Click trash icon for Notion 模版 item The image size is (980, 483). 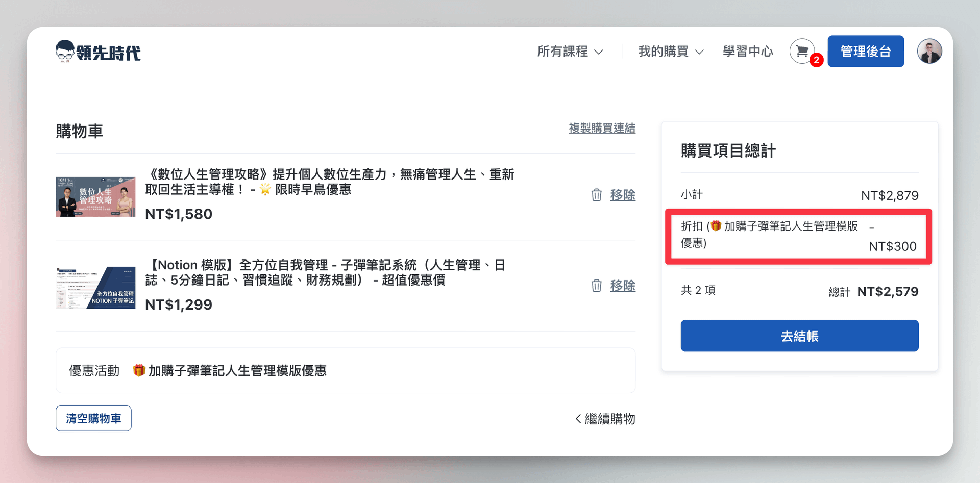pos(597,286)
